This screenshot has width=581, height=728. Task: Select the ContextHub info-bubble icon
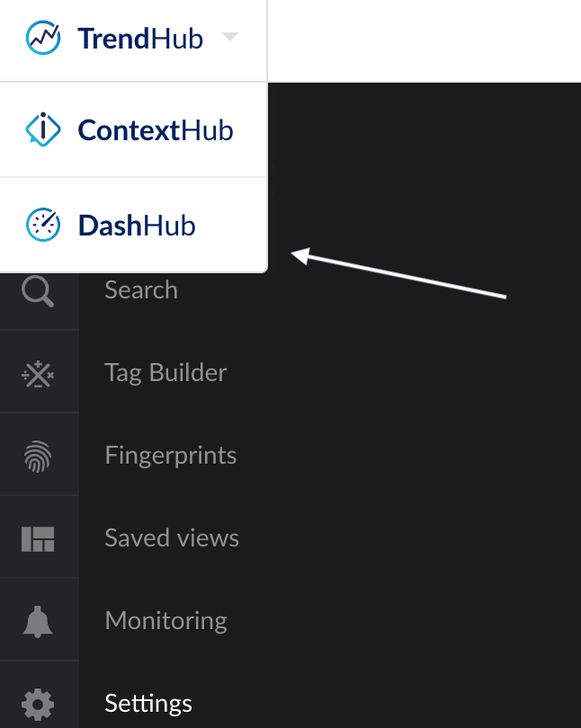pos(42,129)
